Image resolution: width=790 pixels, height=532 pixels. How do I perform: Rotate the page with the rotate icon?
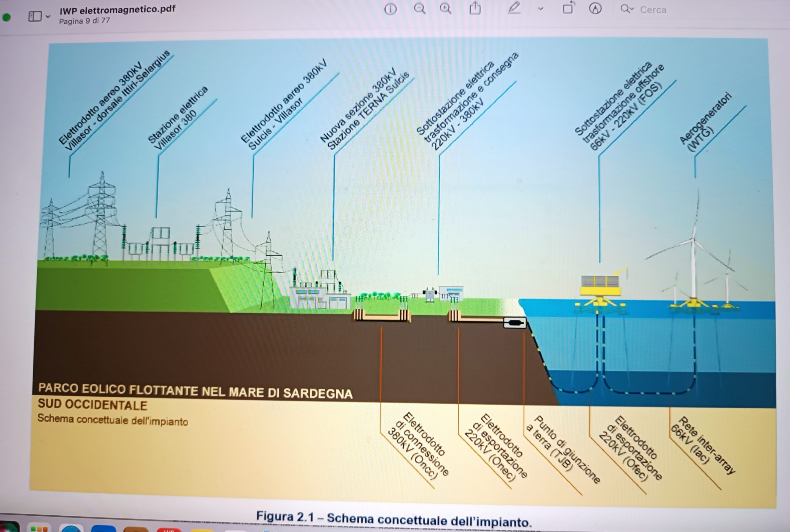[568, 8]
